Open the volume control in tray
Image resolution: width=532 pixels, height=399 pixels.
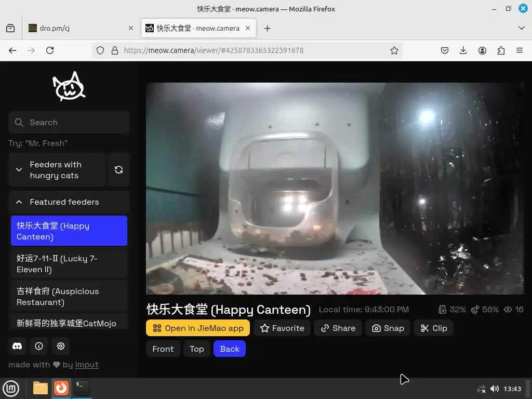[x=495, y=389]
